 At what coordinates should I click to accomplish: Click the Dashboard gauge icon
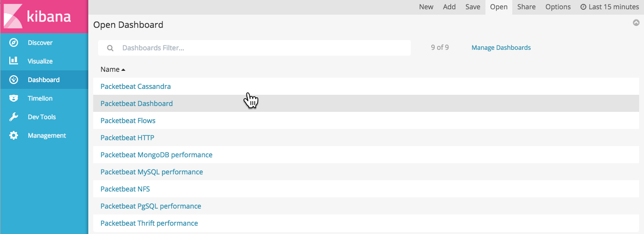[x=14, y=80]
